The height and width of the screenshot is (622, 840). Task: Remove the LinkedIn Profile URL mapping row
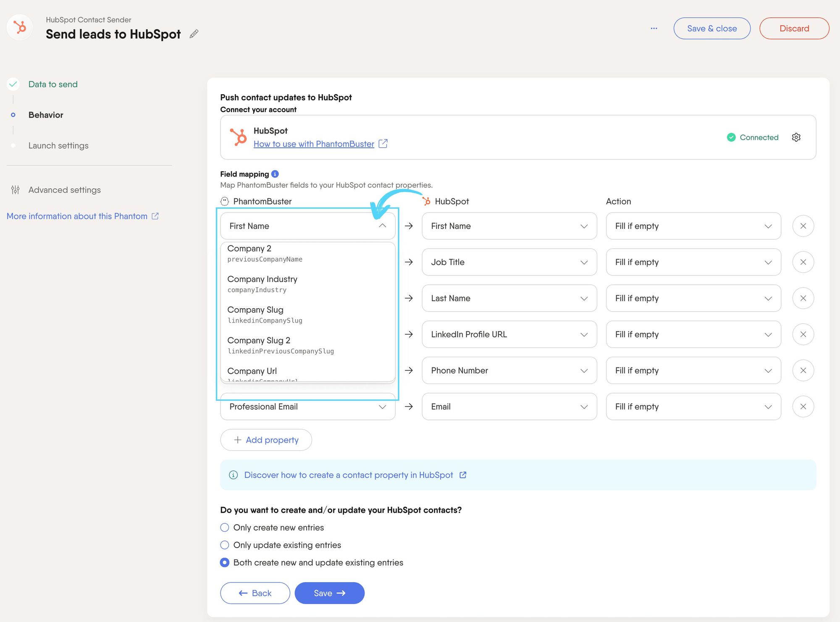click(803, 334)
